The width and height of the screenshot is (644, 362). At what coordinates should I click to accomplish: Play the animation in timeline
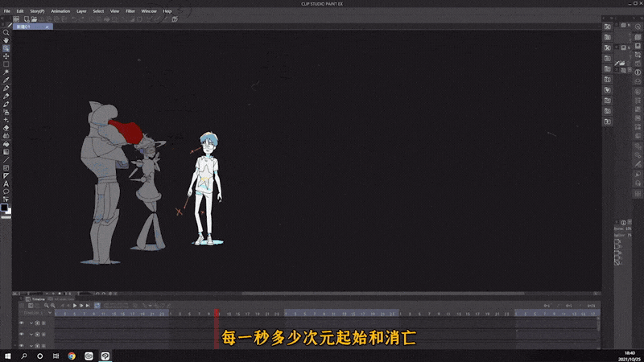75,306
